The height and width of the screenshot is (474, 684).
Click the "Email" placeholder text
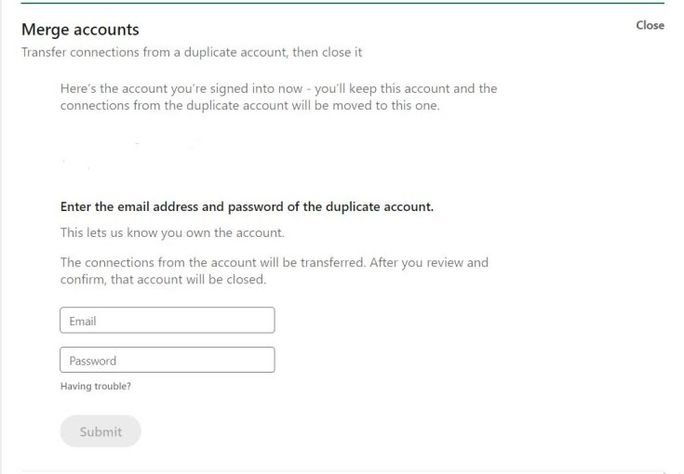[82, 321]
